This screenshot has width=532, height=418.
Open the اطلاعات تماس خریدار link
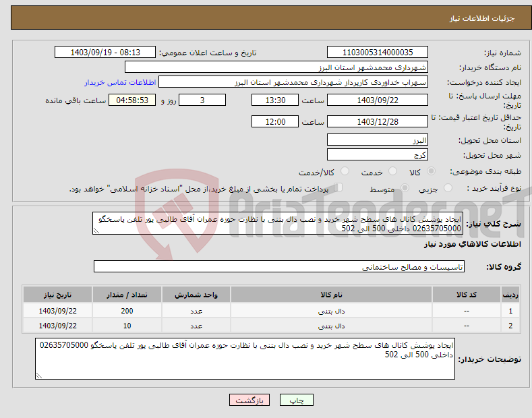coord(120,82)
